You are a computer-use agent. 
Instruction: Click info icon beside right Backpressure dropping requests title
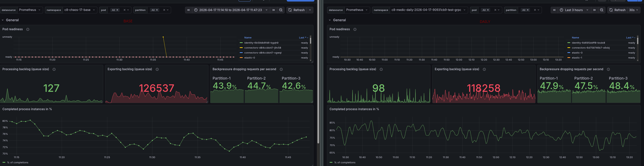pos(608,69)
